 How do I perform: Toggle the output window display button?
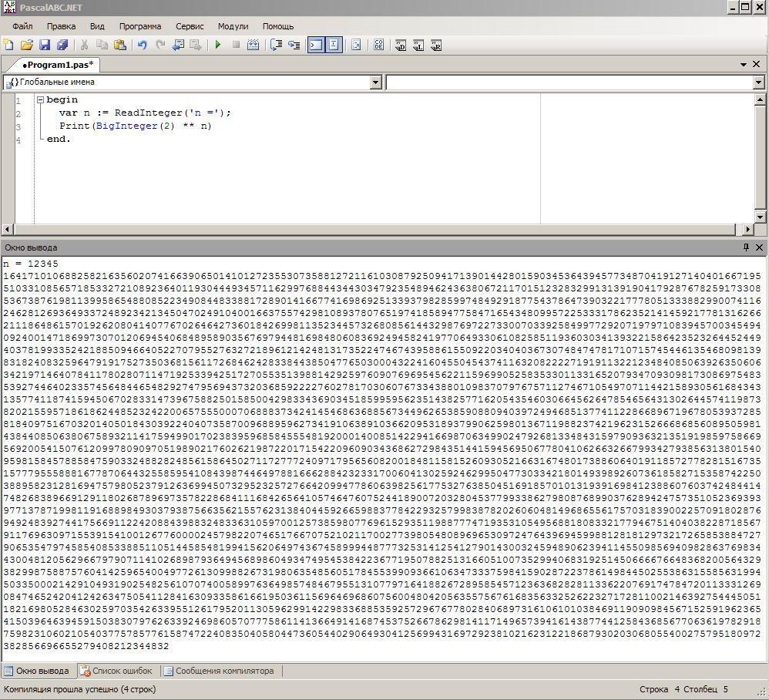(x=317, y=45)
